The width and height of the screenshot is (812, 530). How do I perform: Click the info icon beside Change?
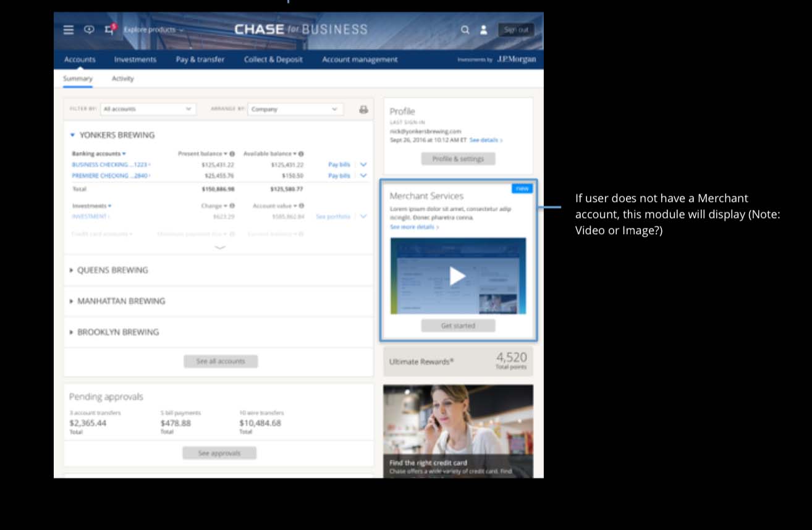[x=232, y=206]
